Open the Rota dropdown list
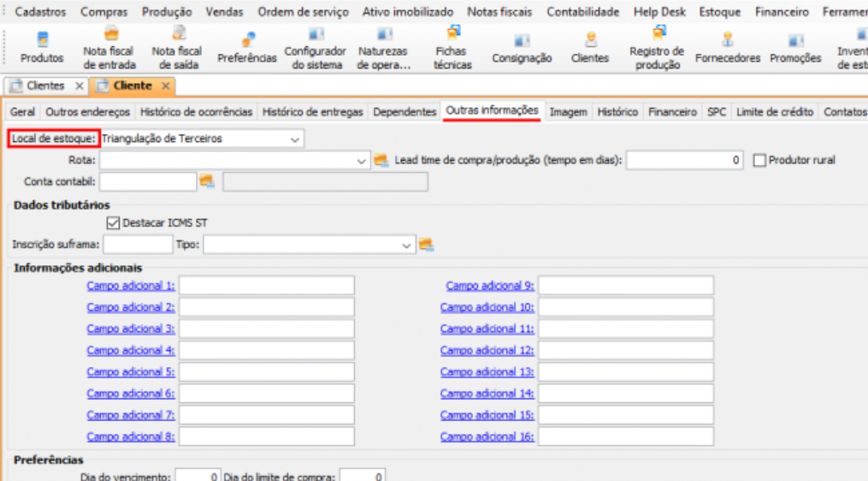Screen dimensions: 868x481 click(362, 160)
